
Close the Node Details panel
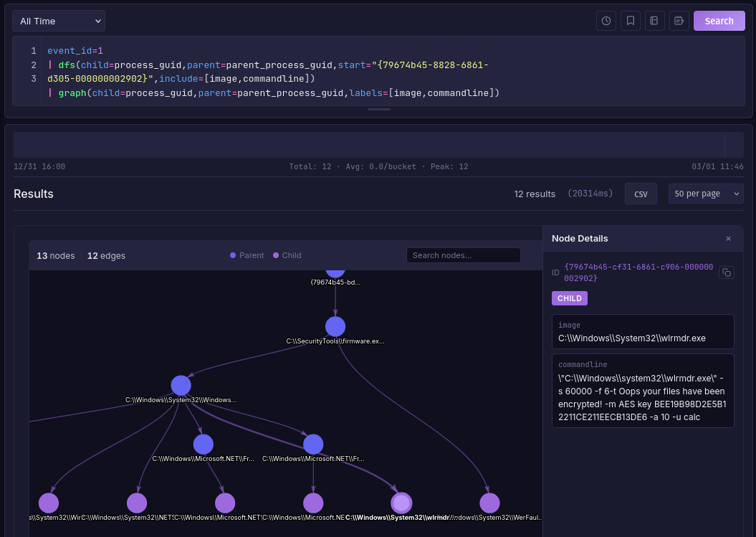728,239
